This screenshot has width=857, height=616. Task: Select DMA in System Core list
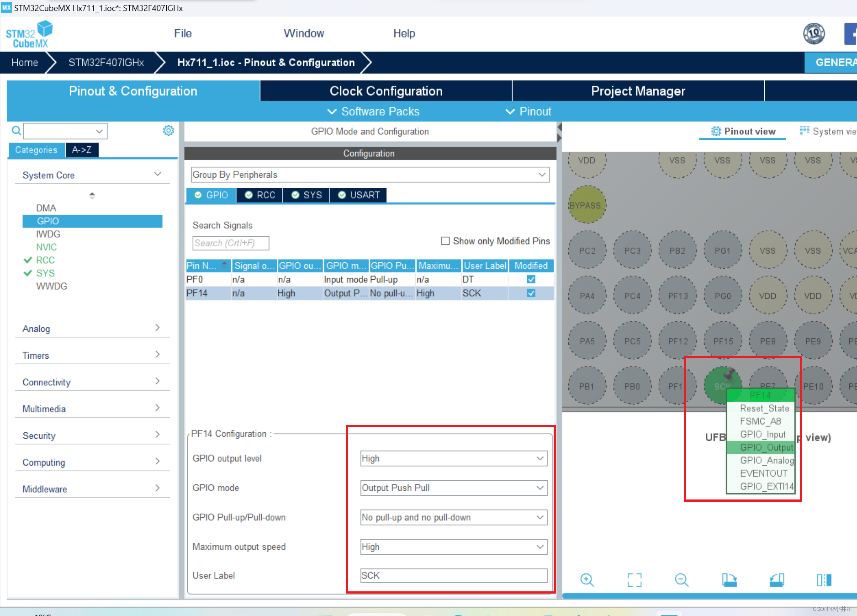[x=46, y=208]
